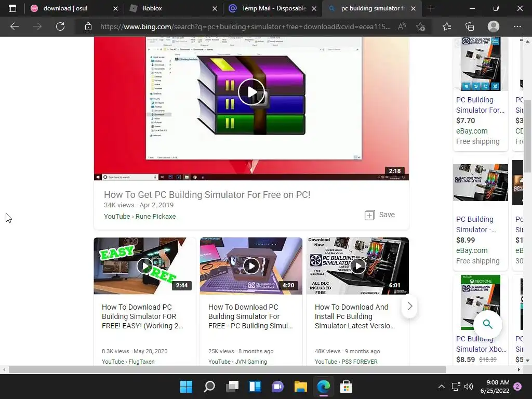Open Edge Settings and more menu
This screenshot has width=532, height=399.
(517, 26)
